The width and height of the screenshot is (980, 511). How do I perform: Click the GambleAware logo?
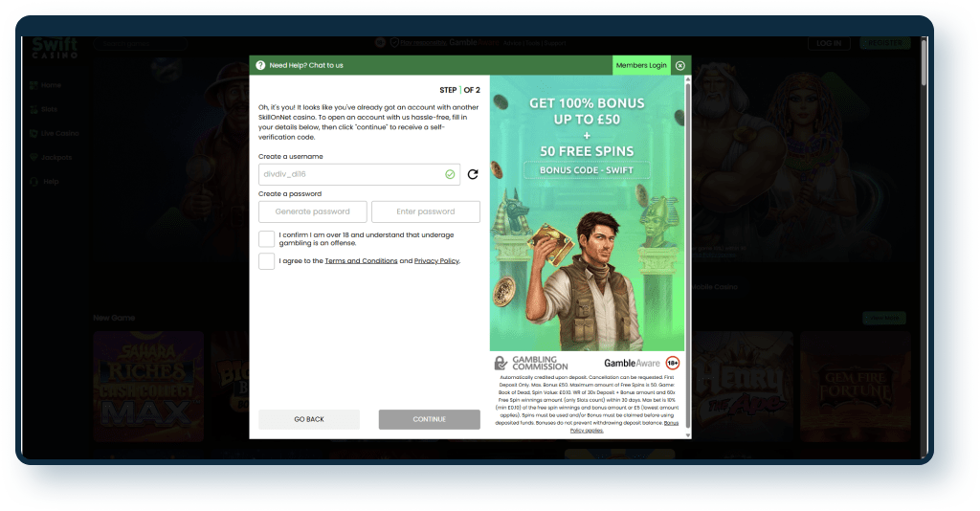632,363
